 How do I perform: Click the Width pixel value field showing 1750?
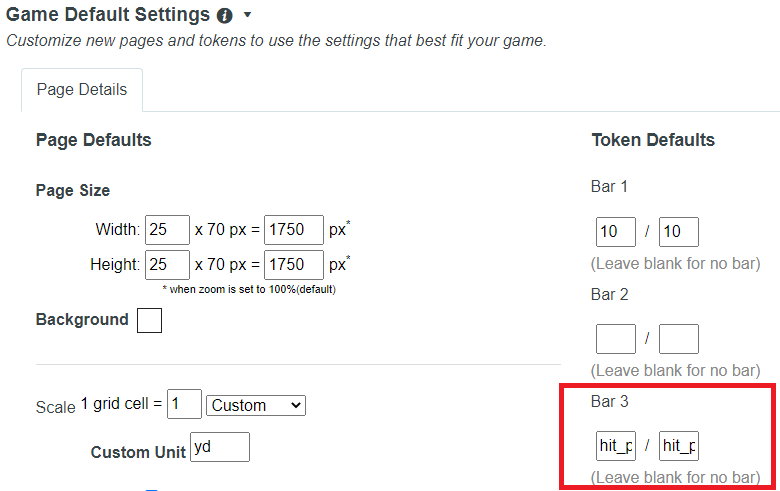coord(293,230)
